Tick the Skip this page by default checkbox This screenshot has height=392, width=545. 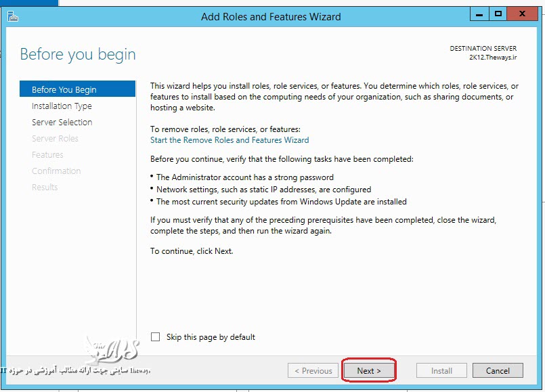click(x=155, y=336)
